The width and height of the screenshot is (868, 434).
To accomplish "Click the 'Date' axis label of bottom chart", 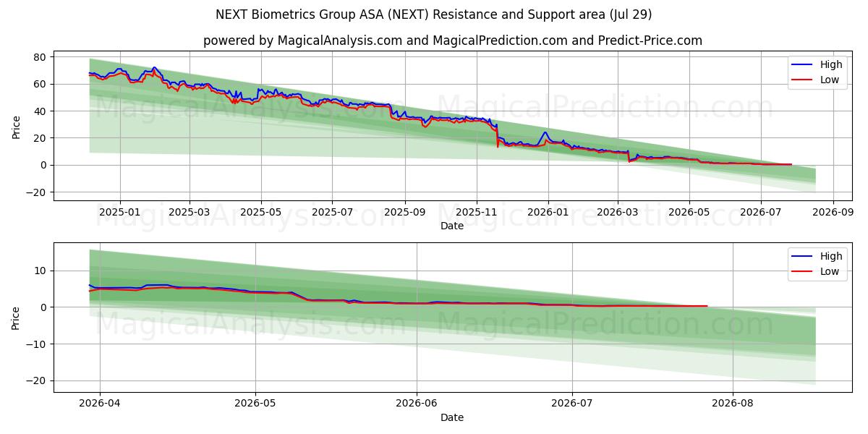I will 452,417.
